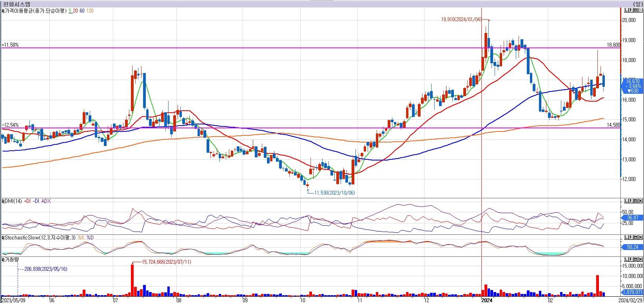Click the 15,724,665(2023/07/11) max volume annotation
This screenshot has height=303, width=644.
pyautogui.click(x=166, y=262)
